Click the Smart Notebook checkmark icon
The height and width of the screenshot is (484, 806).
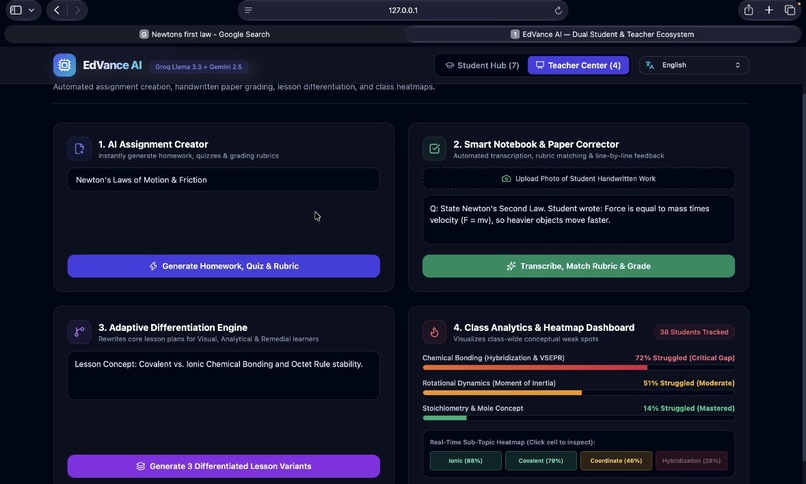(434, 149)
